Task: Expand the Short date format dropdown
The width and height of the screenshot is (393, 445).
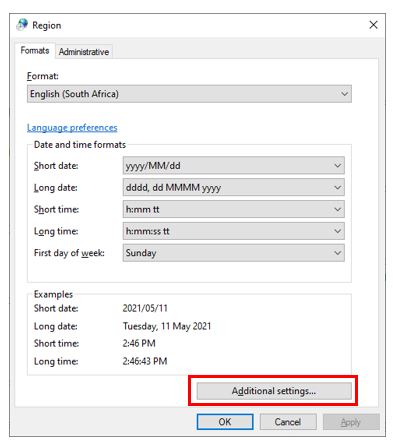Action: [x=233, y=166]
